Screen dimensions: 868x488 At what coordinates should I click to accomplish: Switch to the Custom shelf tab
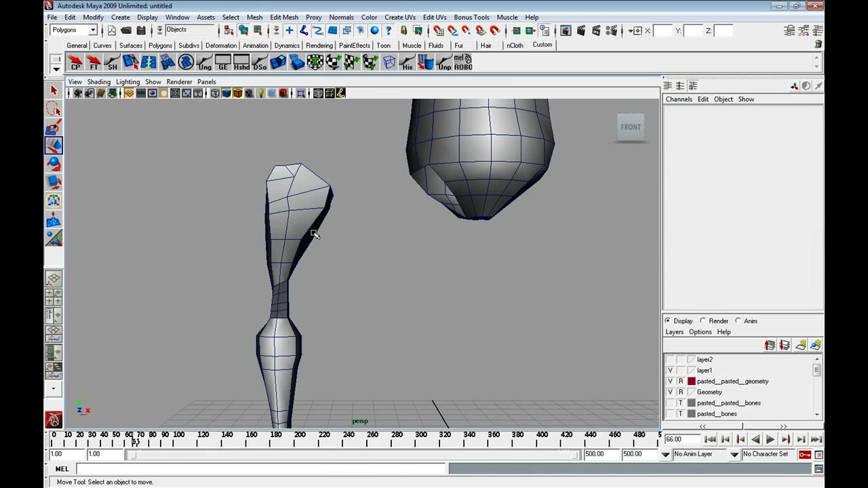(542, 45)
